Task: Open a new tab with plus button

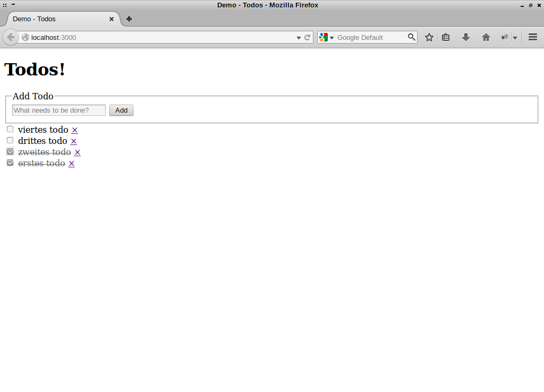Action: [x=129, y=19]
